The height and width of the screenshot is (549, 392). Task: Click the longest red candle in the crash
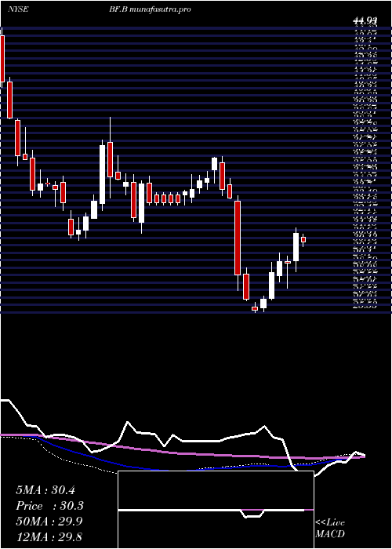[238, 238]
